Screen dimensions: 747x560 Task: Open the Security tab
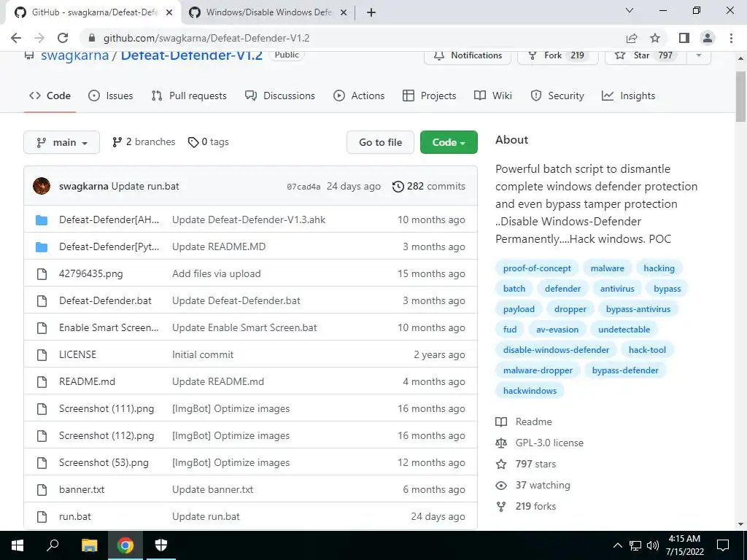coord(557,96)
